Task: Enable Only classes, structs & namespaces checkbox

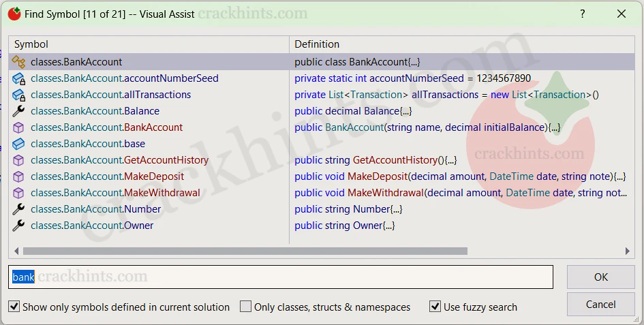Action: coord(245,307)
